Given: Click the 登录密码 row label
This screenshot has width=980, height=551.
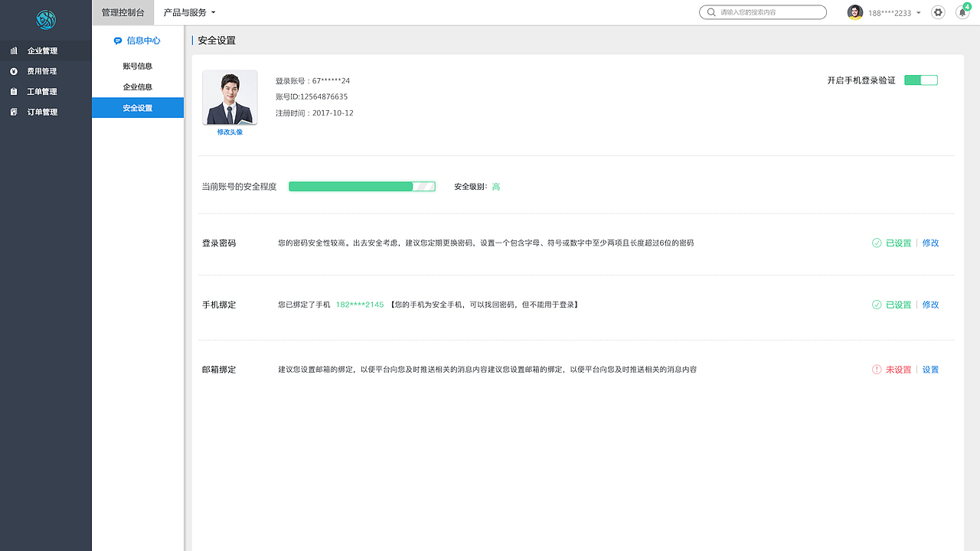Looking at the screenshot, I should pyautogui.click(x=219, y=243).
